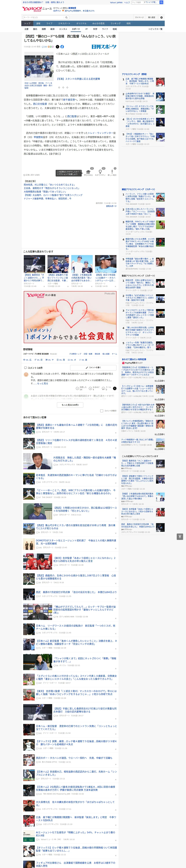Open マイページ link
This screenshot has width=186, height=868.
[139, 18]
